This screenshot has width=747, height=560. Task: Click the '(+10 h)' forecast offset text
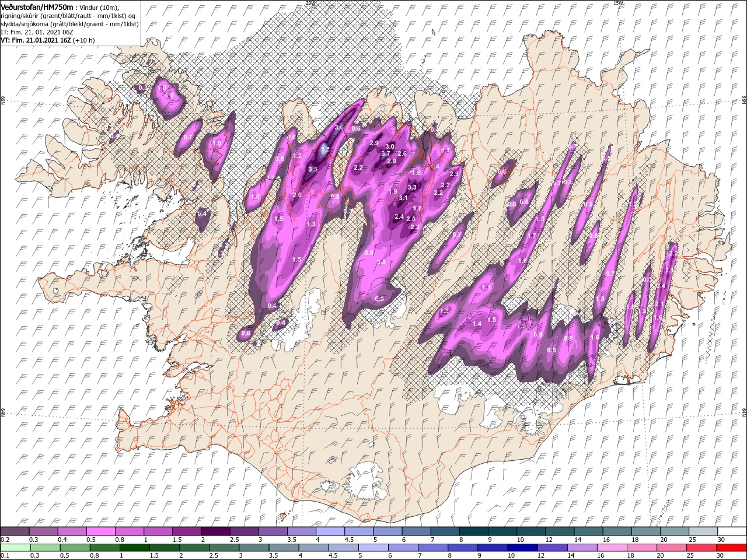click(x=83, y=40)
